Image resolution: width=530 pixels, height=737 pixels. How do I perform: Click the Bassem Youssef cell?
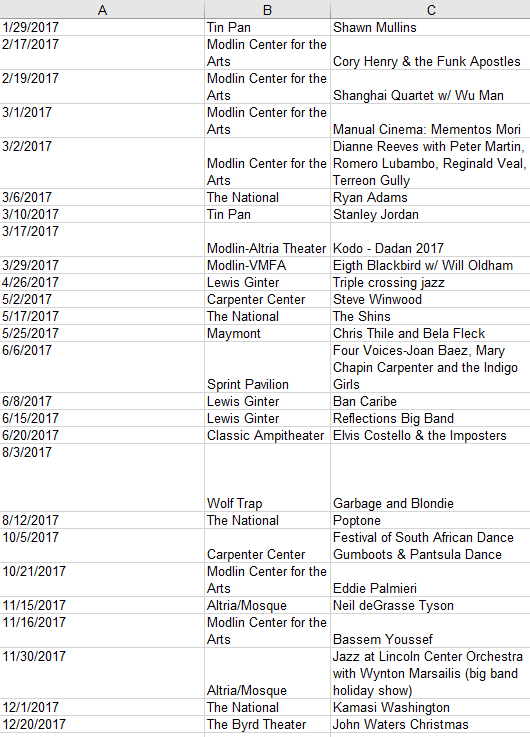coord(430,631)
